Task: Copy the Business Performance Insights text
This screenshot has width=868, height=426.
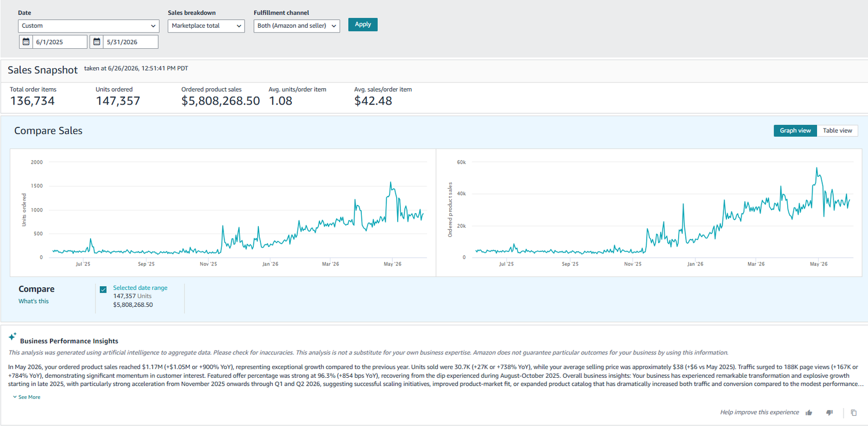Action: coord(854,412)
